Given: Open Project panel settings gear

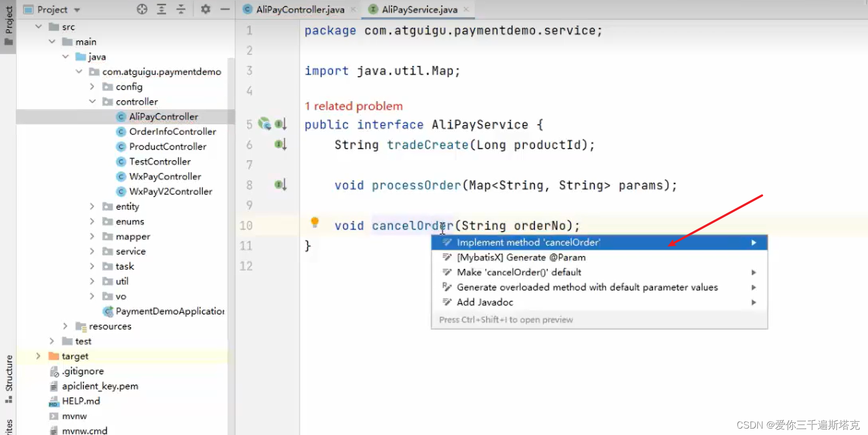Looking at the screenshot, I should coord(205,9).
